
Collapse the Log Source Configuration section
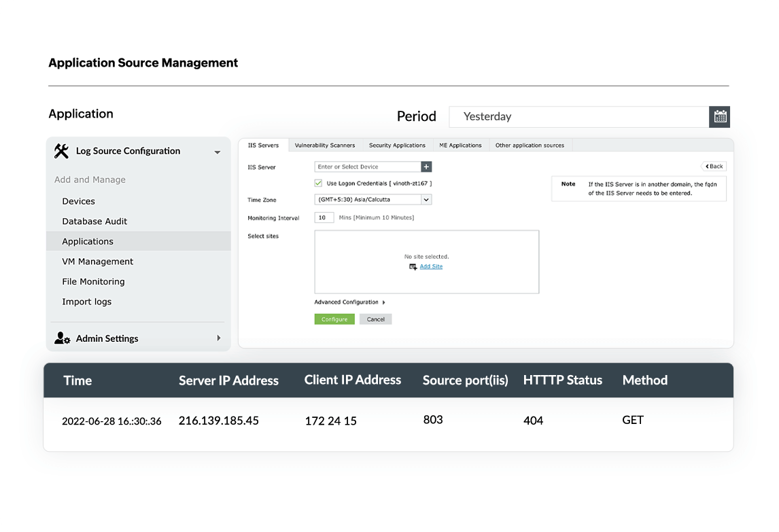218,152
